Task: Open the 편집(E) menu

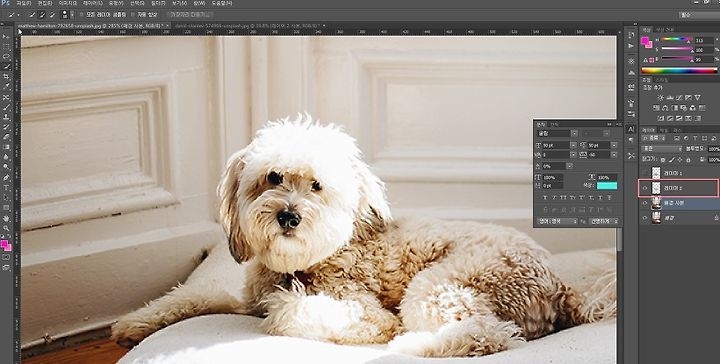Action: tap(45, 3)
